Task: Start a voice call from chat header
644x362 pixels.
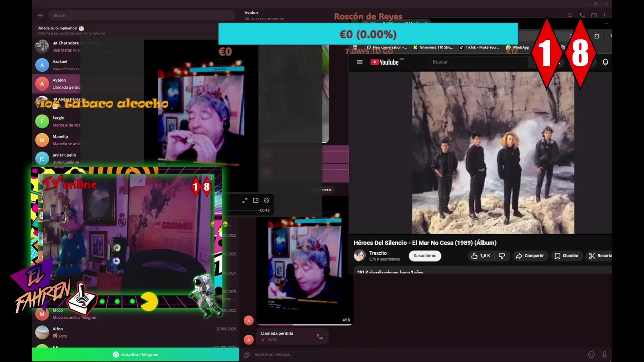Action: (x=582, y=16)
